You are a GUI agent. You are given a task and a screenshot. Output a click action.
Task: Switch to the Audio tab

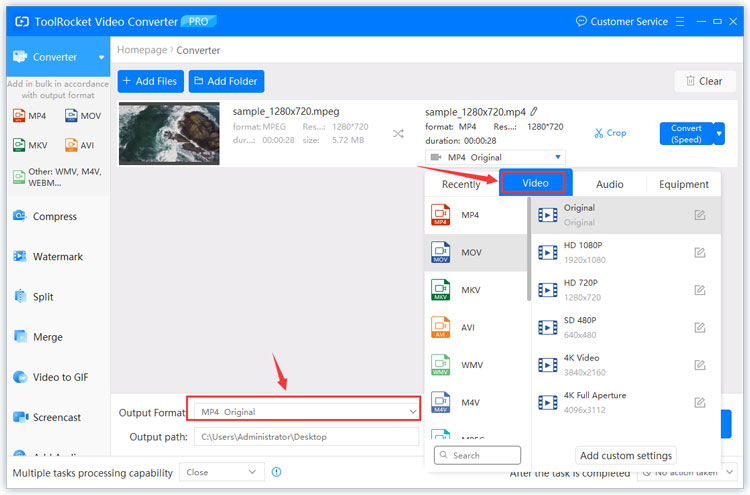click(x=609, y=184)
